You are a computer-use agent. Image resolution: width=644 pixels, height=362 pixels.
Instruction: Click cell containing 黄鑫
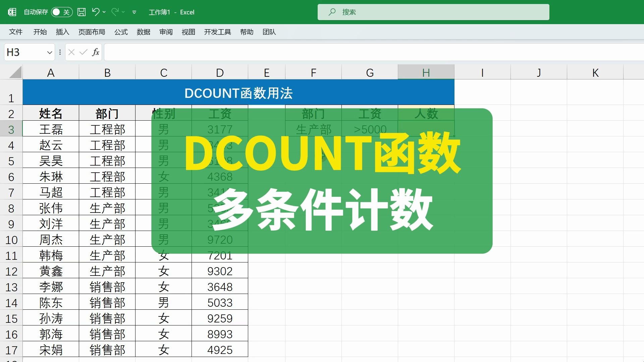[51, 271]
